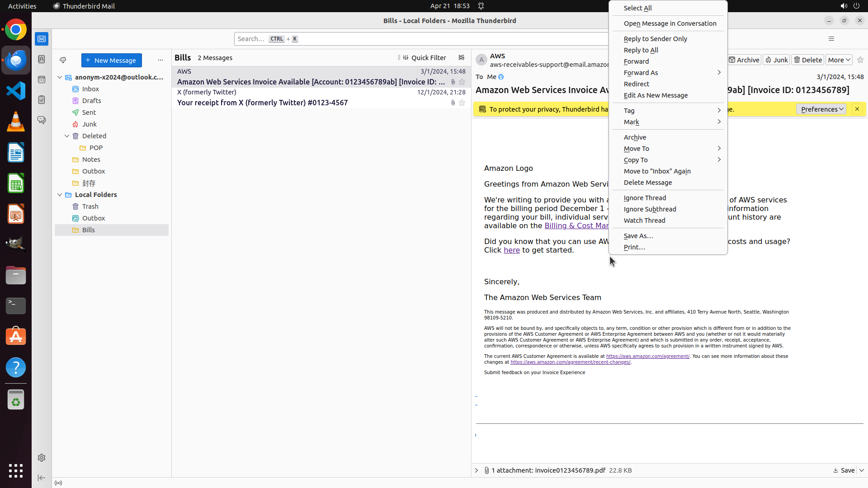Toggle the Quick Filter bar
Viewport: 868px width, 488px height.
[x=424, y=58]
